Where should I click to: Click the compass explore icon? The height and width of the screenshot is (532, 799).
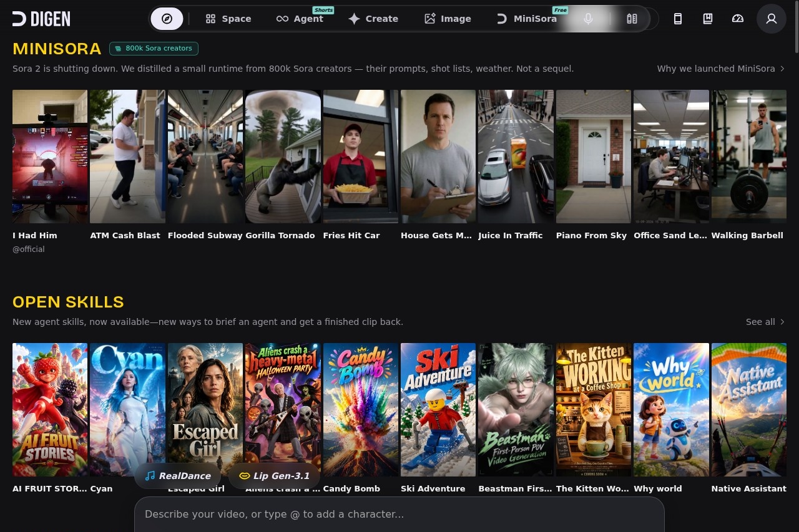[167, 19]
